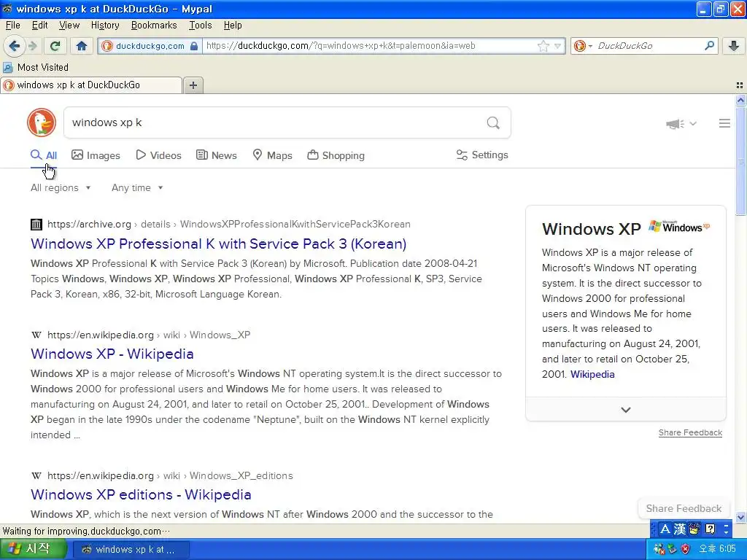Open the File menu
The width and height of the screenshot is (747, 560).
pyautogui.click(x=13, y=26)
